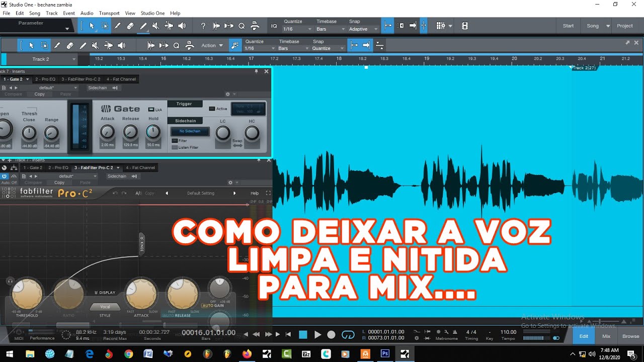Select the Eraser tool in main toolbar

coord(130,26)
